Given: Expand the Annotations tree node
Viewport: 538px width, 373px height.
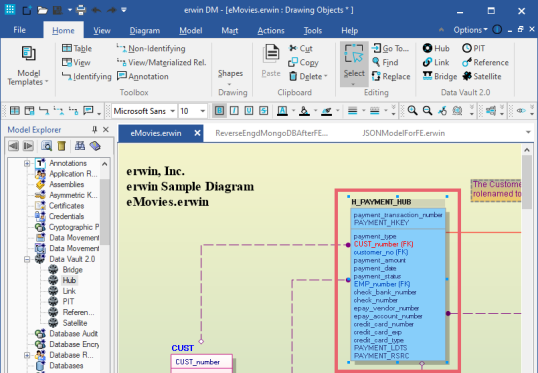Looking at the screenshot, I should click(x=27, y=163).
